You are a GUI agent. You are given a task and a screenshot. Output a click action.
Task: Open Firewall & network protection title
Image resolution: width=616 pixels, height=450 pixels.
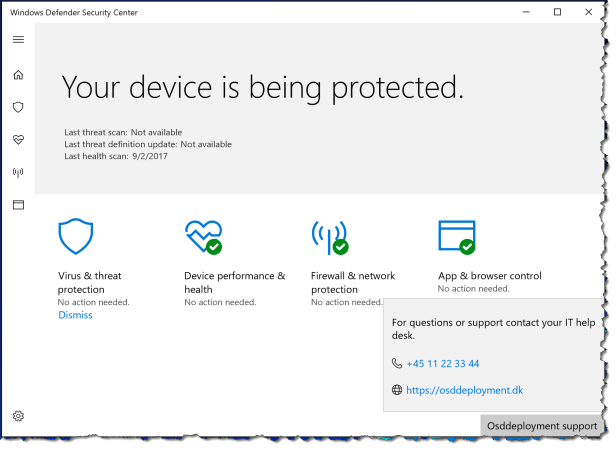tap(353, 283)
